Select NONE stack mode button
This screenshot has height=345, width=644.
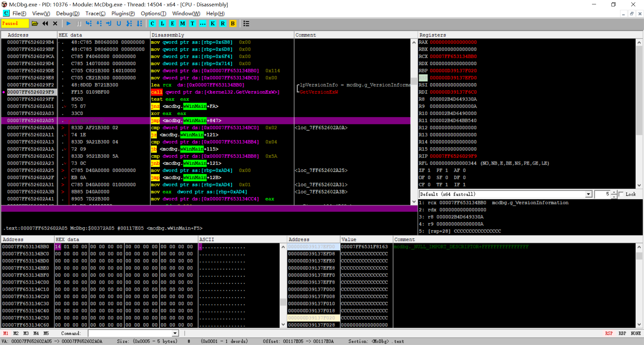click(x=636, y=333)
